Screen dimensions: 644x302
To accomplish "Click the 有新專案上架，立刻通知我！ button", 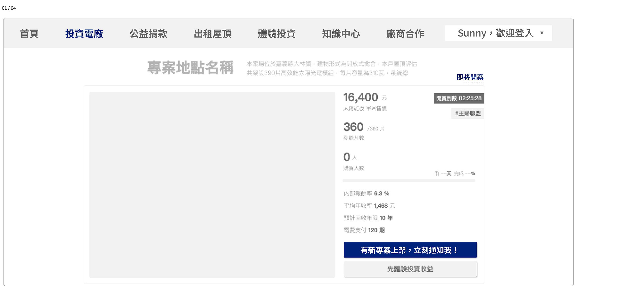I will [410, 250].
